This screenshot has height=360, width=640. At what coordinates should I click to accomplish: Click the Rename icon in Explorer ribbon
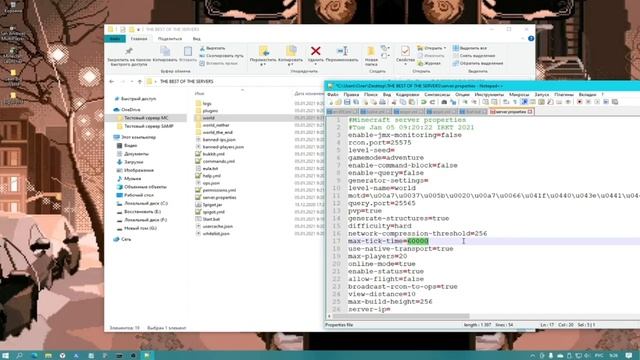click(x=342, y=51)
